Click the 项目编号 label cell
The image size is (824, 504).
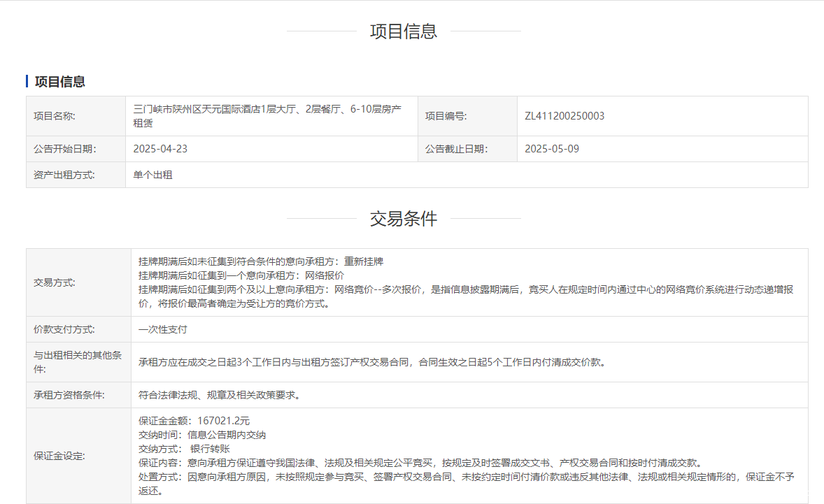coord(446,116)
